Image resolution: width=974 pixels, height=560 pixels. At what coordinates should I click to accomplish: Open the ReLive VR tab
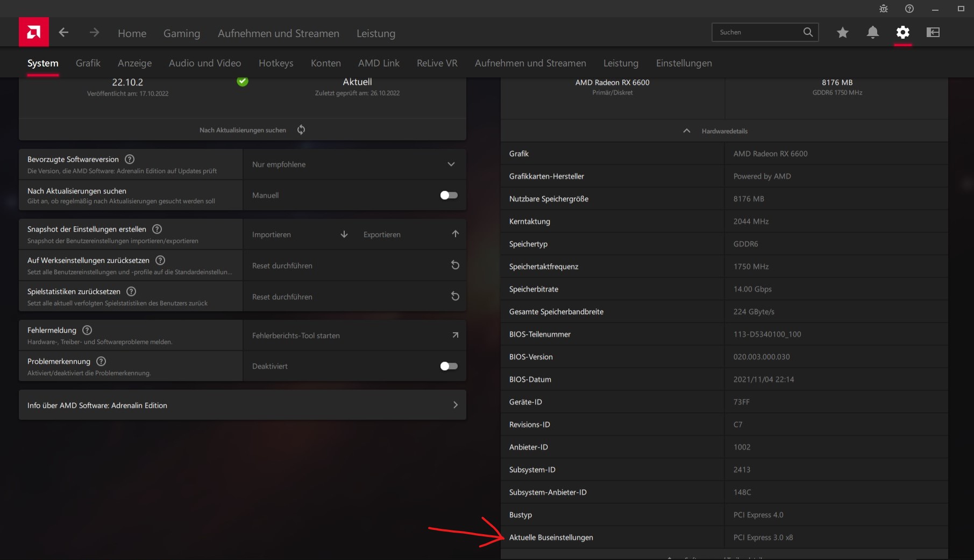pyautogui.click(x=437, y=63)
